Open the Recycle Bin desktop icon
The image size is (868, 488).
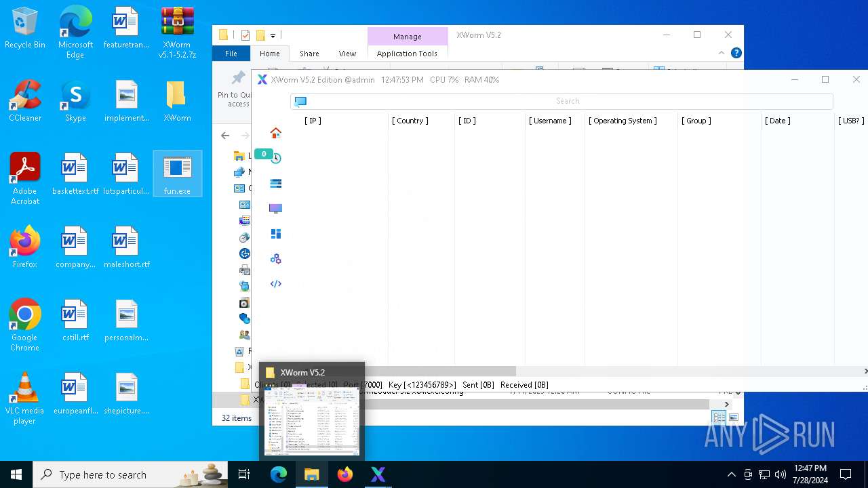coord(25,28)
